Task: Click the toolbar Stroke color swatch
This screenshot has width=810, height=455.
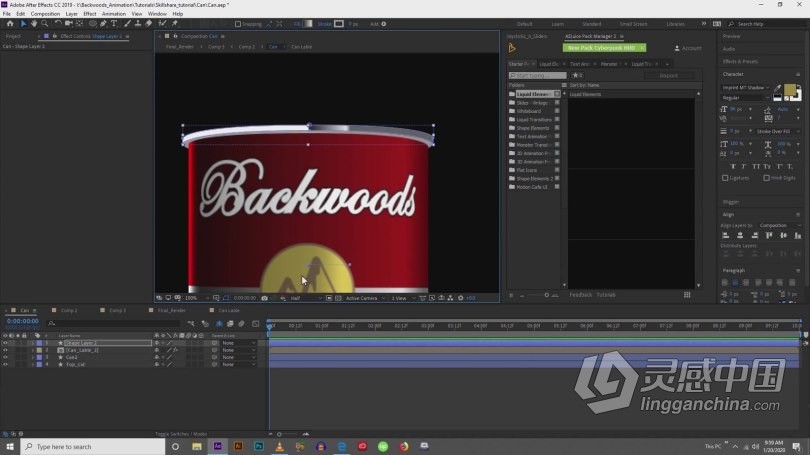Action: pyautogui.click(x=339, y=24)
